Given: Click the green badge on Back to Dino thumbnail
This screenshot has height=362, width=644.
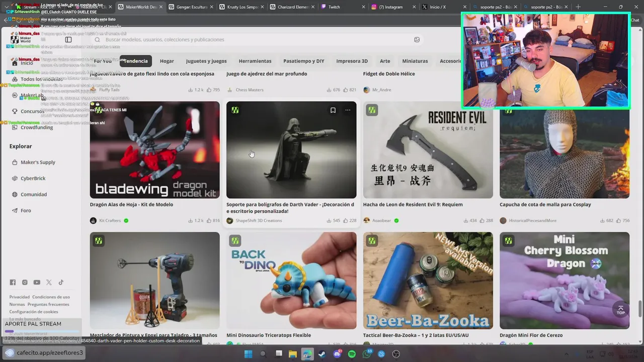Looking at the screenshot, I should coord(235,241).
